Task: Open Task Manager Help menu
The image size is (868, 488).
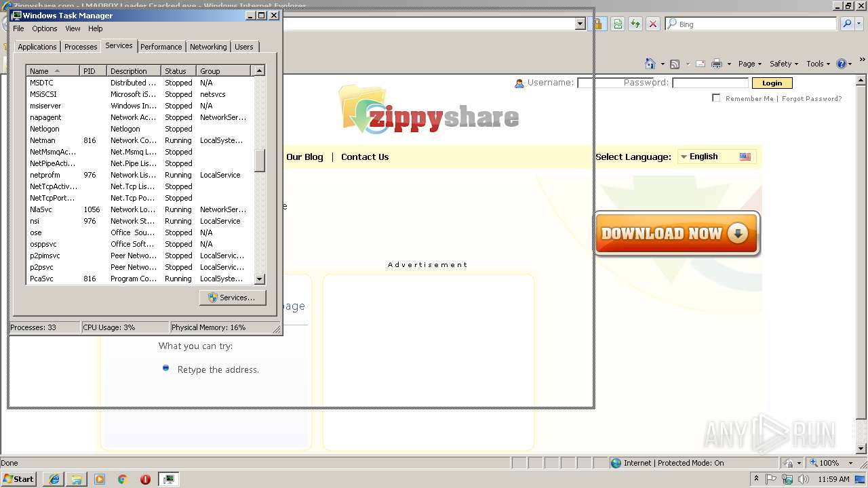Action: pos(96,28)
